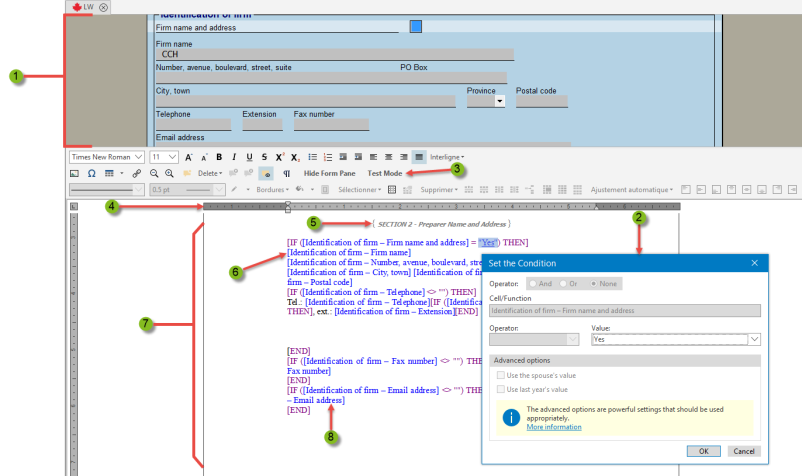The width and height of the screenshot is (802, 476).
Task: Expand the Interligne line spacing dropdown
Action: click(x=448, y=157)
